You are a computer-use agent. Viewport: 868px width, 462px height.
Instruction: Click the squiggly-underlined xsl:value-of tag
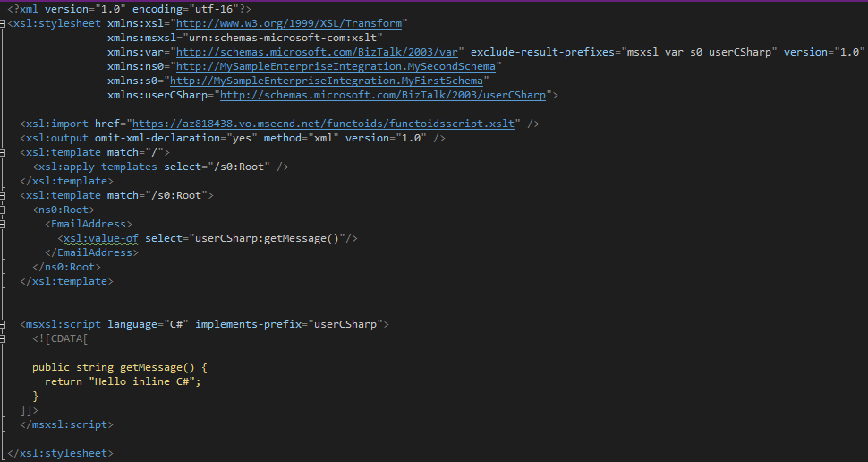(100, 238)
